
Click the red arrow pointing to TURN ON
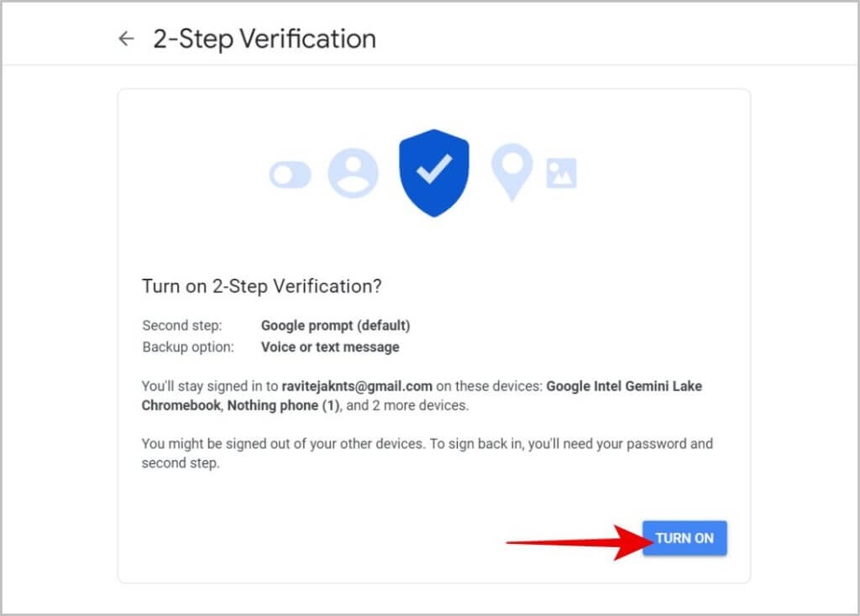(x=573, y=541)
